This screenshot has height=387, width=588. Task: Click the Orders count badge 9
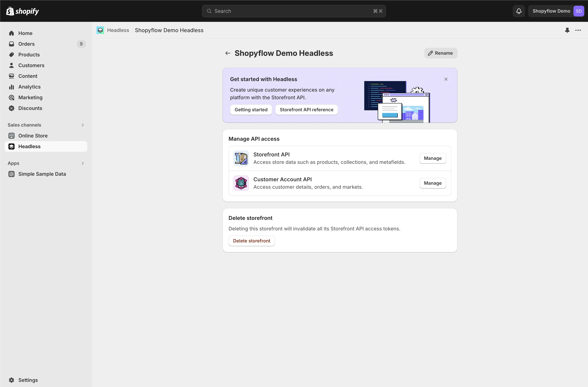click(81, 44)
